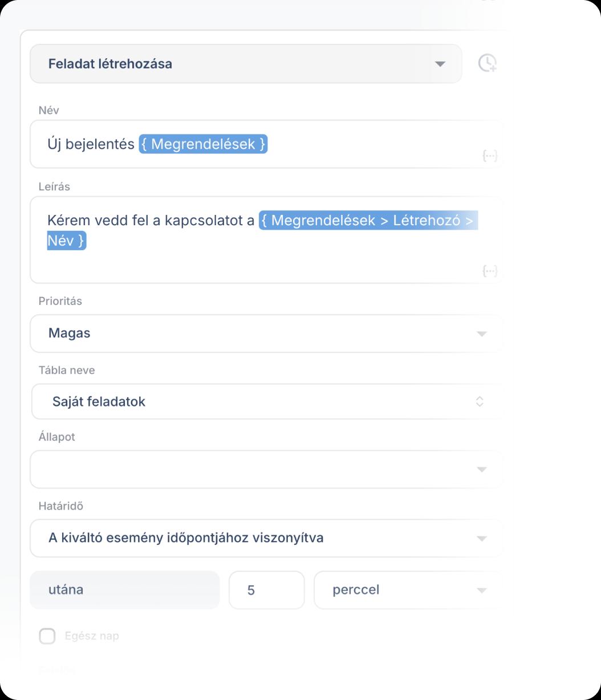This screenshot has width=601, height=700.
Task: Click the Állapot dropdown caret arrow
Action: (x=482, y=470)
